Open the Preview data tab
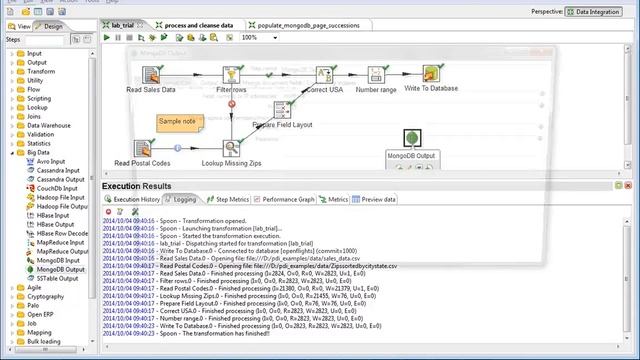 pos(374,199)
